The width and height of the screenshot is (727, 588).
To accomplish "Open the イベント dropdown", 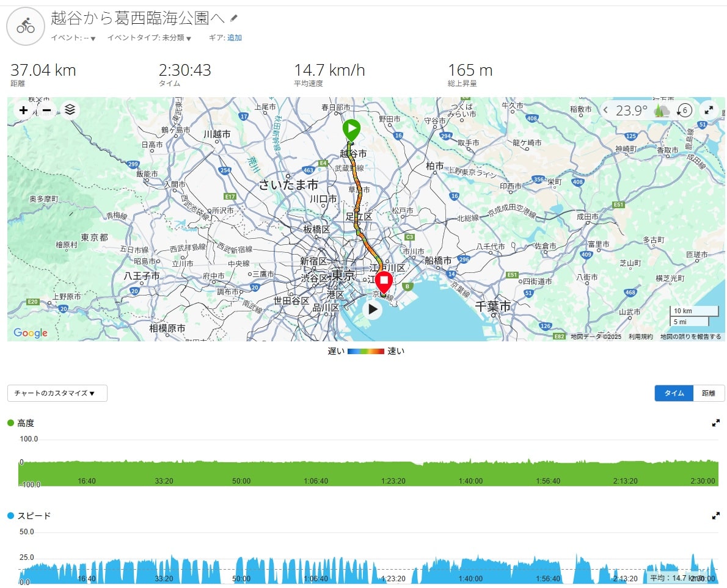I will pyautogui.click(x=73, y=38).
